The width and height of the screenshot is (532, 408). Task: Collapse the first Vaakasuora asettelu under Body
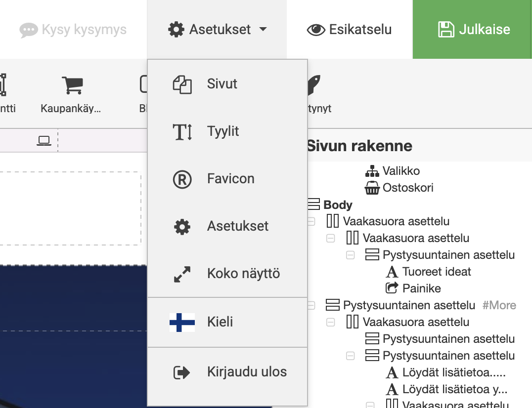click(x=311, y=221)
